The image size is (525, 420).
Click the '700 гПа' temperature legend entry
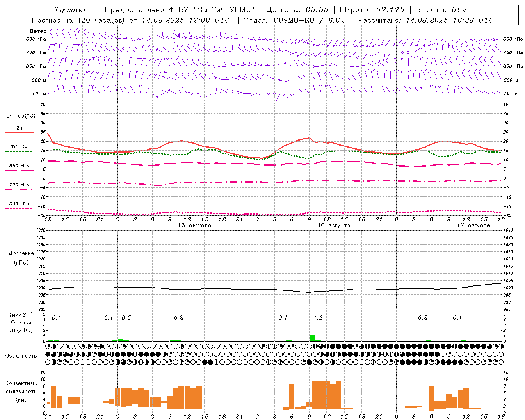(x=19, y=185)
